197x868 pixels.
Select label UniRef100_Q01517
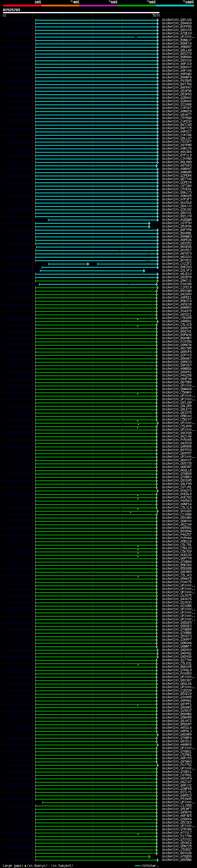click(176, 250)
